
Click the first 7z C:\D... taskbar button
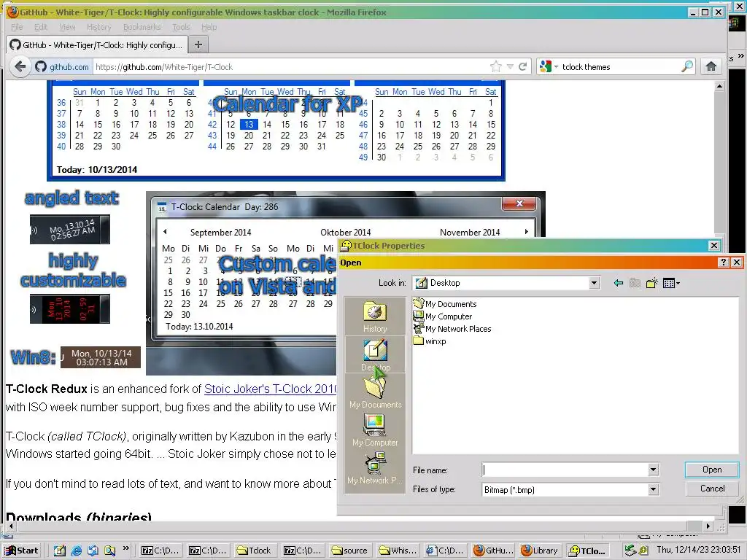(160, 551)
